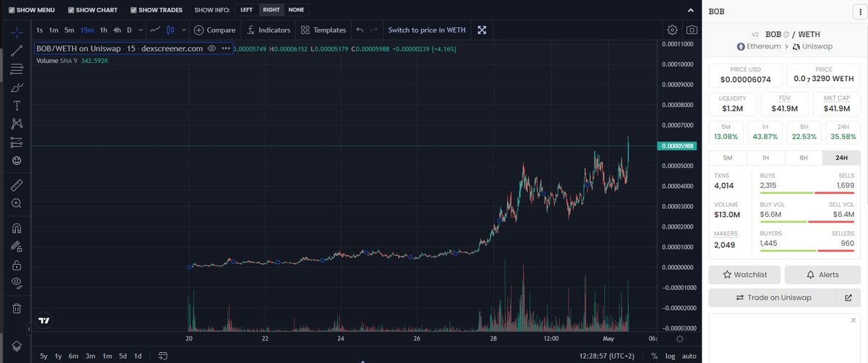Open the series more options ellipsis
This screenshot has height=363, width=868.
tap(226, 48)
